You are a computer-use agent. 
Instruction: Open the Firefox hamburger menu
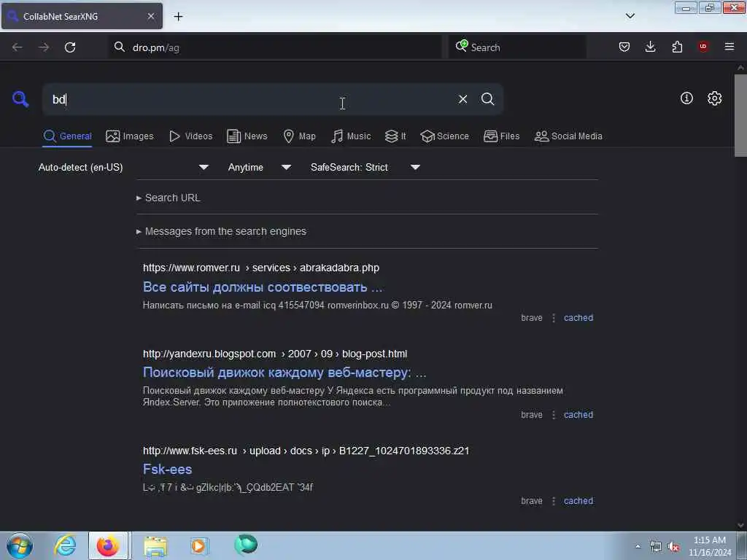pyautogui.click(x=729, y=47)
